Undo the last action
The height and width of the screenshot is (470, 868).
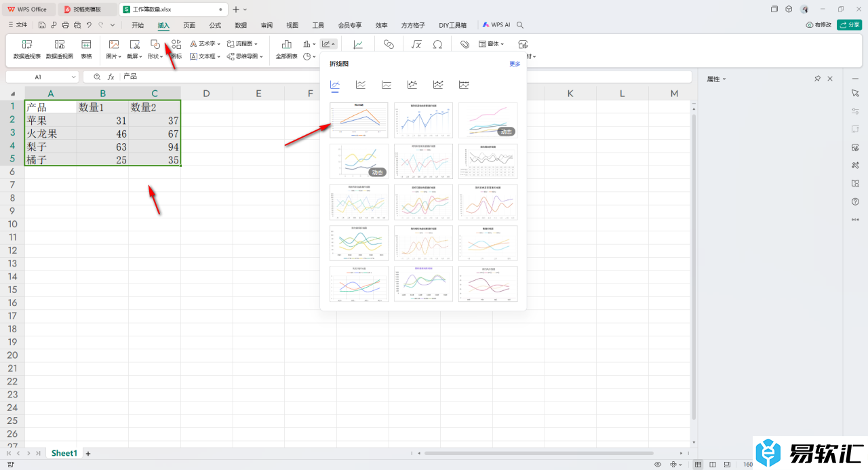pos(89,24)
